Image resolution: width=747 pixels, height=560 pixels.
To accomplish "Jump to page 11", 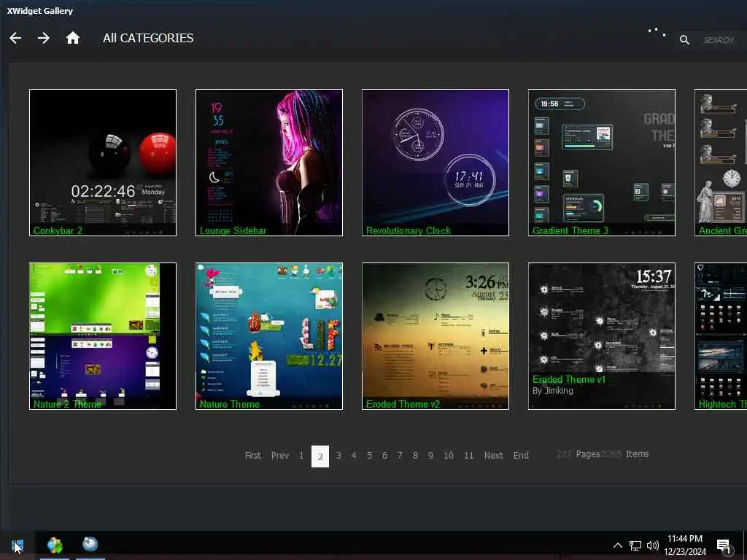I will pyautogui.click(x=469, y=456).
